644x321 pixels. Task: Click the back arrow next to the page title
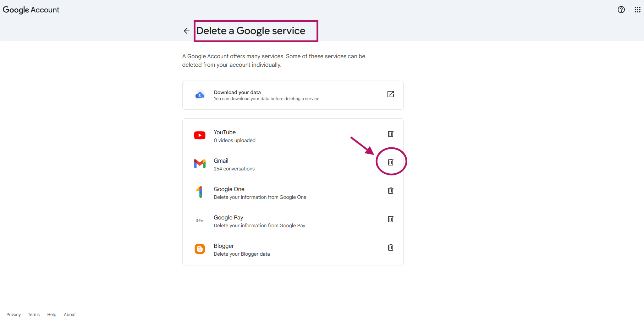click(x=187, y=31)
